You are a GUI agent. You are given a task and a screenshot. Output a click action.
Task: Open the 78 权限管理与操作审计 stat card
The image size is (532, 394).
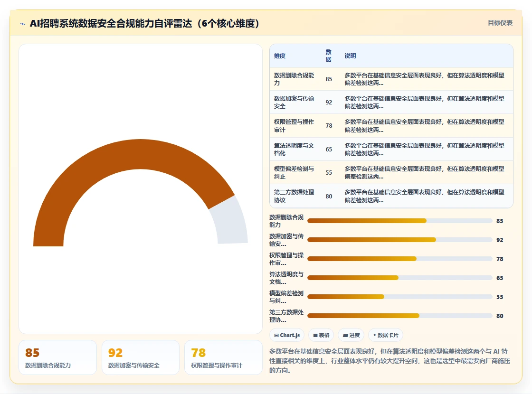coord(223,357)
